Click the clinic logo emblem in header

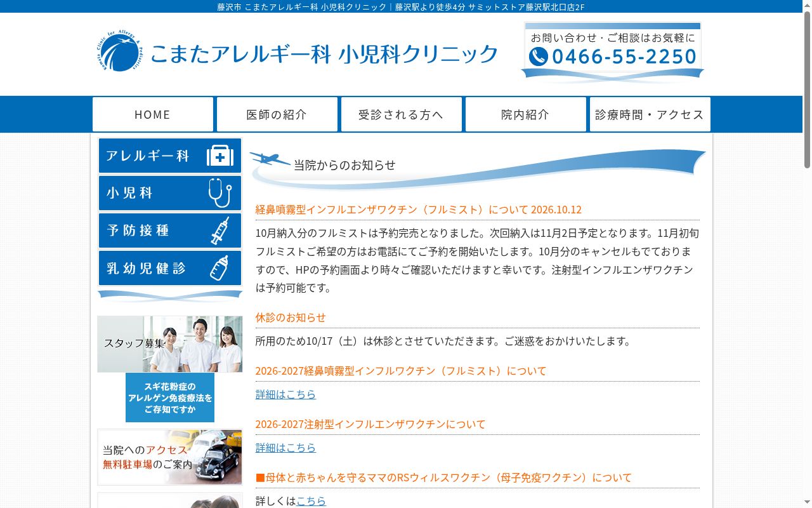click(x=121, y=50)
